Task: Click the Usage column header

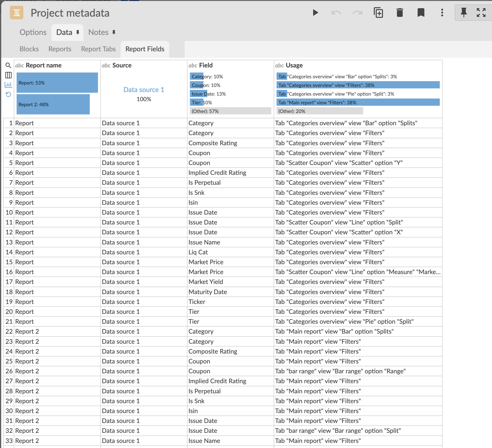Action: click(x=294, y=65)
